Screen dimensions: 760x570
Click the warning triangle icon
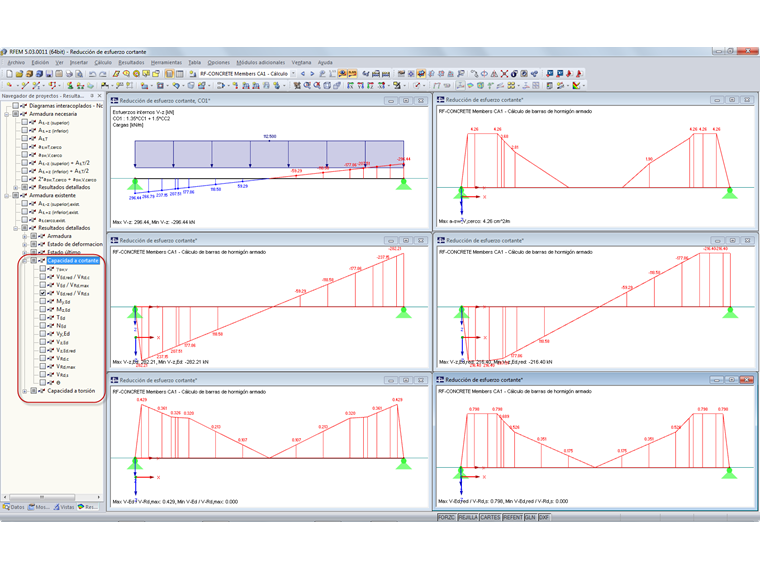pos(494,74)
